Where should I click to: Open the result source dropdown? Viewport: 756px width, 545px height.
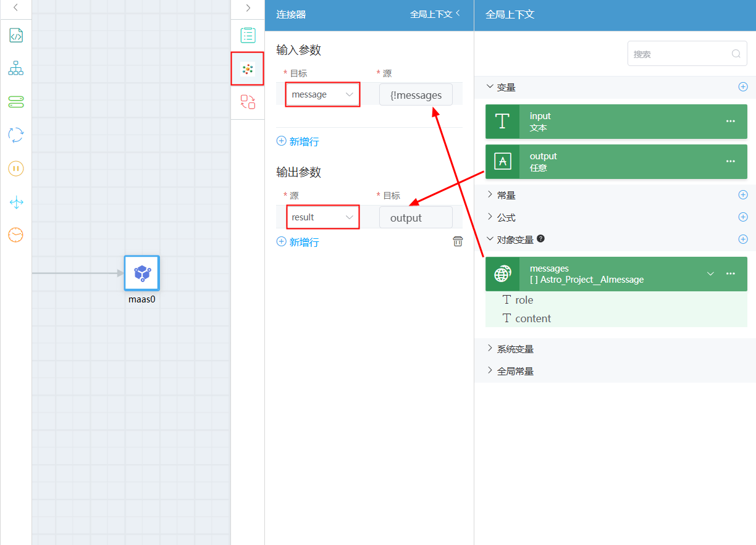click(322, 217)
